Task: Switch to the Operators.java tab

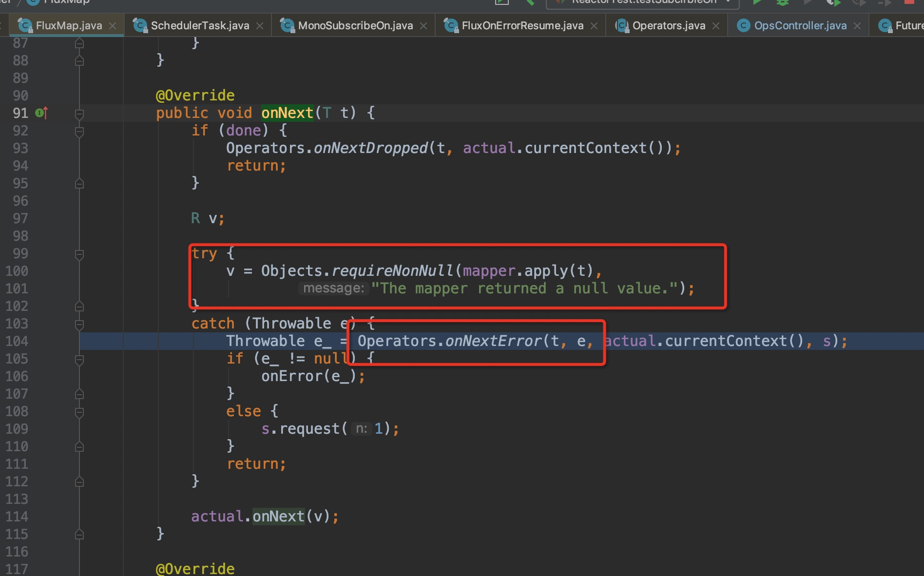Action: (668, 25)
